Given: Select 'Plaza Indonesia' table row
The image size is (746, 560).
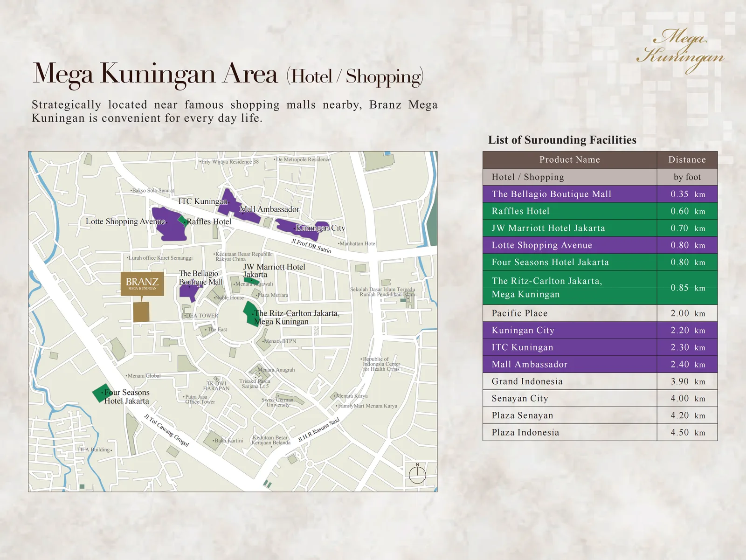Looking at the screenshot, I should click(x=600, y=432).
